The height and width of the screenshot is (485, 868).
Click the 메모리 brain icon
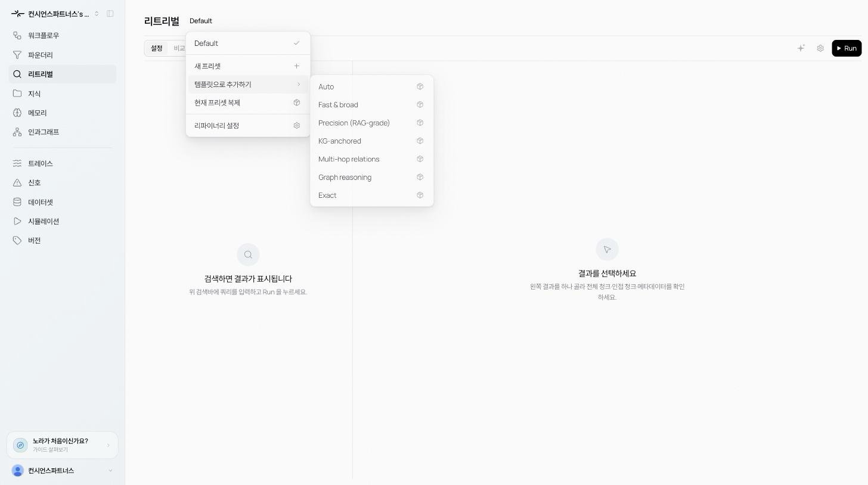[17, 113]
